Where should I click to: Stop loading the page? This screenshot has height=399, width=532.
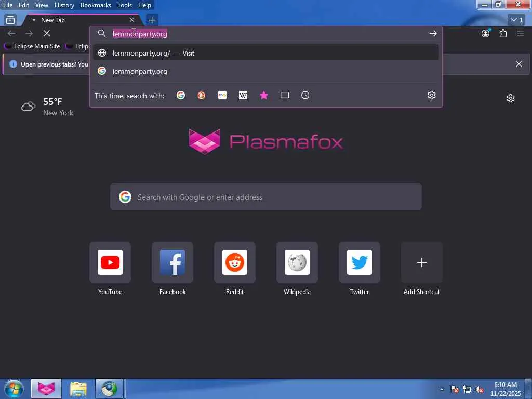(x=47, y=33)
